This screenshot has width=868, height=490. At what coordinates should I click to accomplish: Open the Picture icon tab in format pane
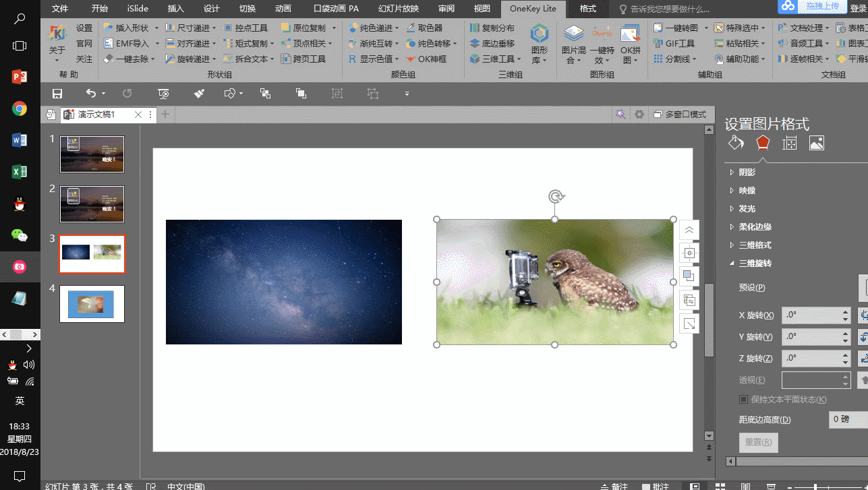(817, 143)
